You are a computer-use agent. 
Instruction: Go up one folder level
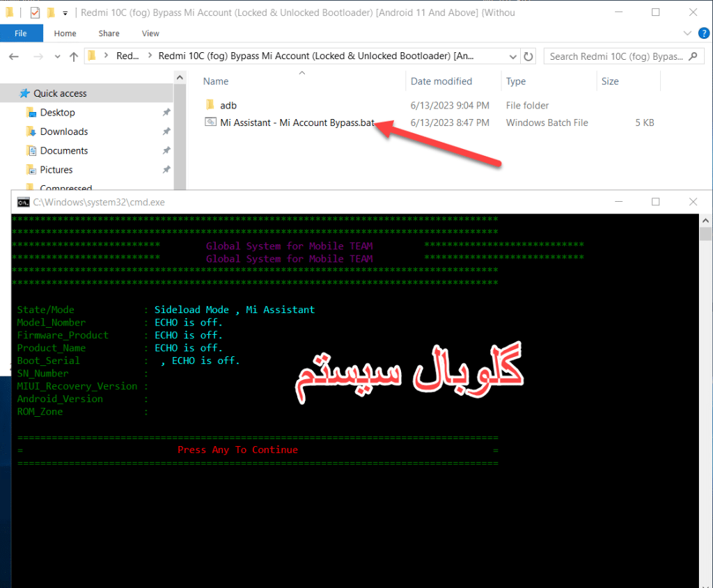coord(74,56)
